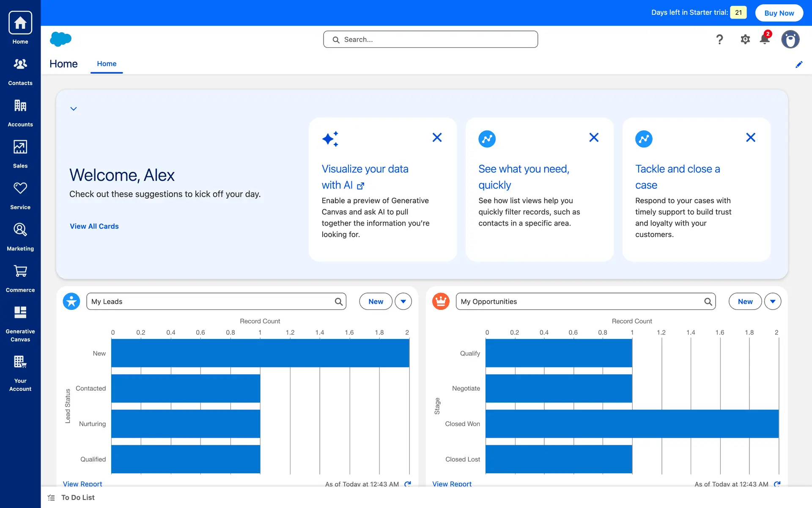Image resolution: width=812 pixels, height=508 pixels.
Task: Dismiss the Visualize your data with AI card
Action: tap(437, 138)
